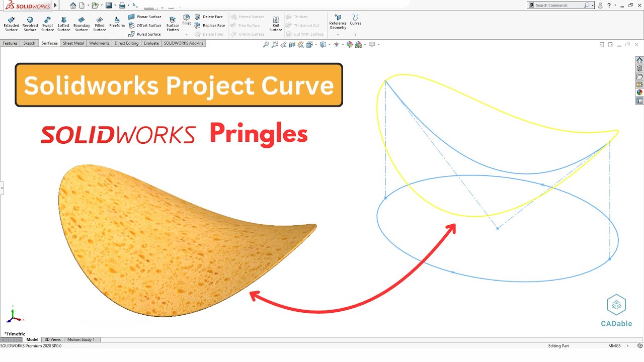Image resolution: width=644 pixels, height=362 pixels.
Task: Click the Section View icon
Action: pos(292,45)
